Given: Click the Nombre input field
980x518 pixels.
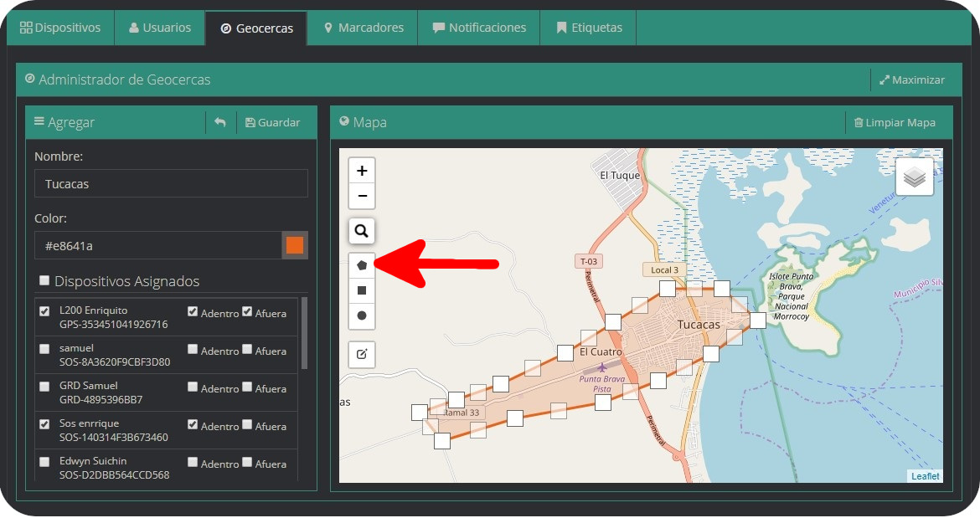Looking at the screenshot, I should [171, 183].
